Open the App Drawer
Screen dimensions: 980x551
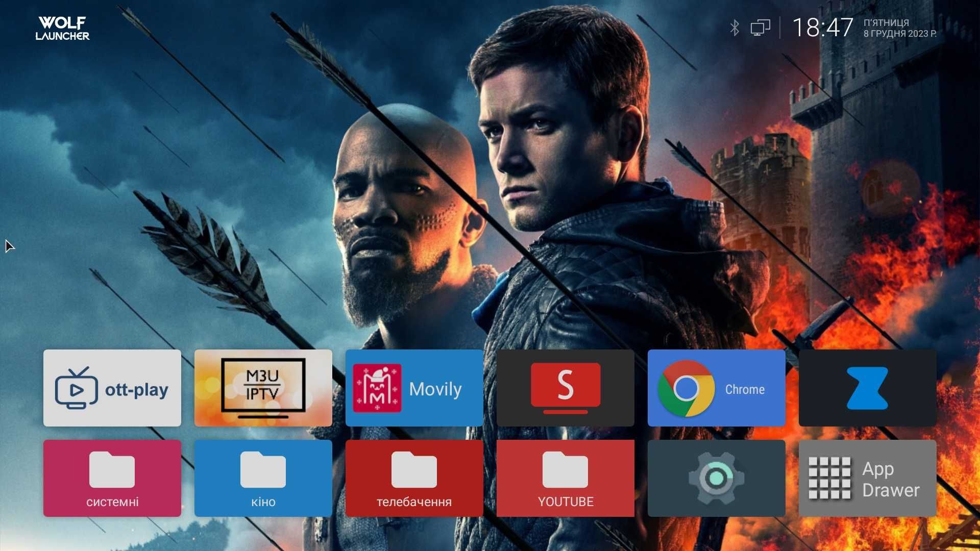click(868, 478)
